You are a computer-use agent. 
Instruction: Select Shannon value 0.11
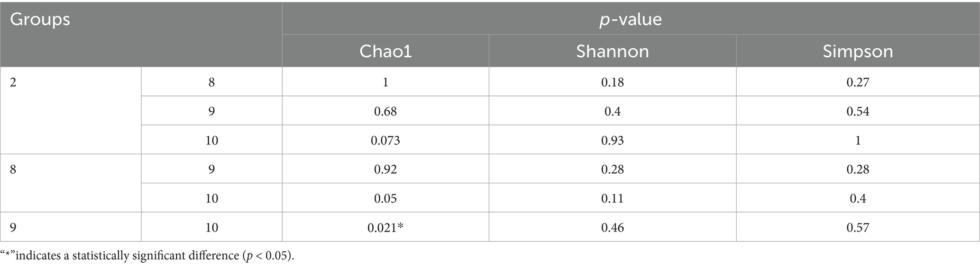[613, 198]
